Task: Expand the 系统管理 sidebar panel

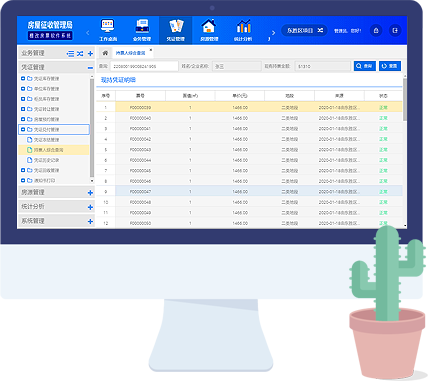Action: 90,221
